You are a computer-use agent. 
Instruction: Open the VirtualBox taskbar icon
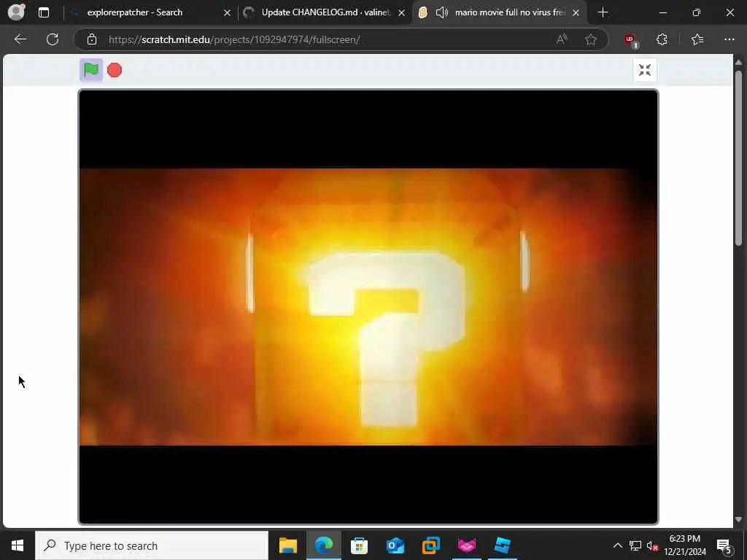tap(430, 545)
